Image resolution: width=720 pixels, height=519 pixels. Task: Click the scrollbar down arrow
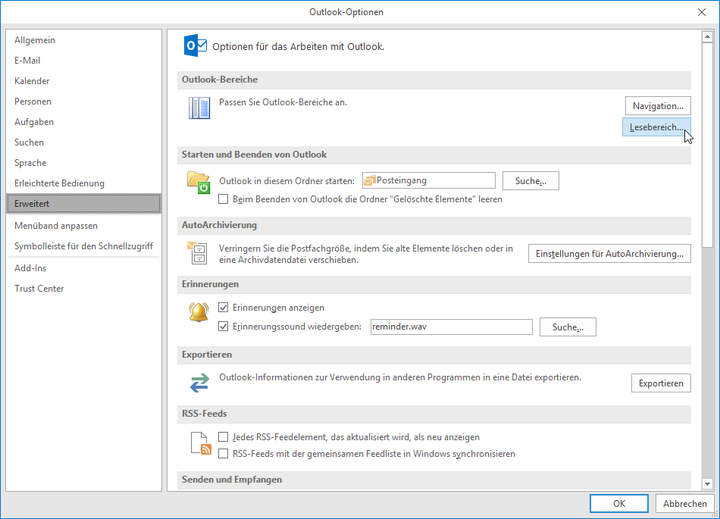[707, 484]
